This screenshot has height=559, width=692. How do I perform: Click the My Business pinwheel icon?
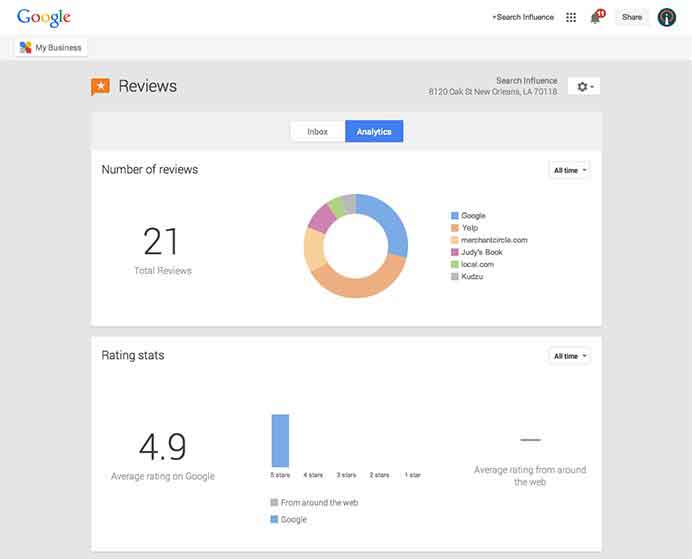click(26, 47)
